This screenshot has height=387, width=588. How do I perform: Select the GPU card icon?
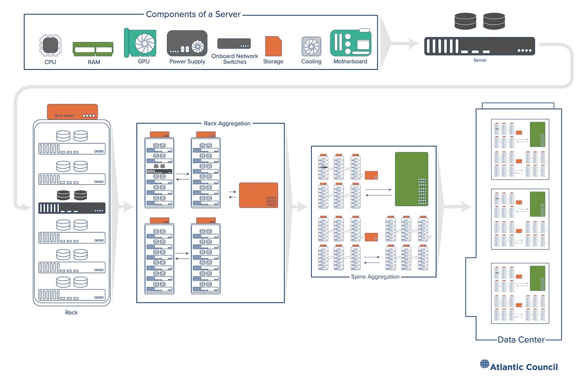tap(140, 42)
